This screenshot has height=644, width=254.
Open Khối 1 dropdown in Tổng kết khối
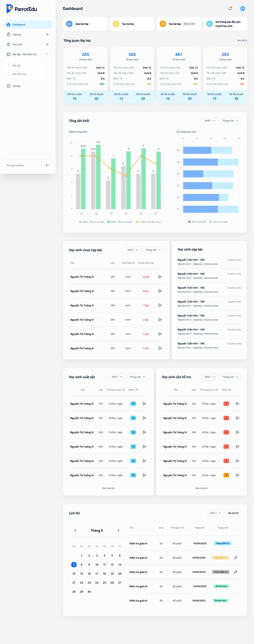[210, 121]
